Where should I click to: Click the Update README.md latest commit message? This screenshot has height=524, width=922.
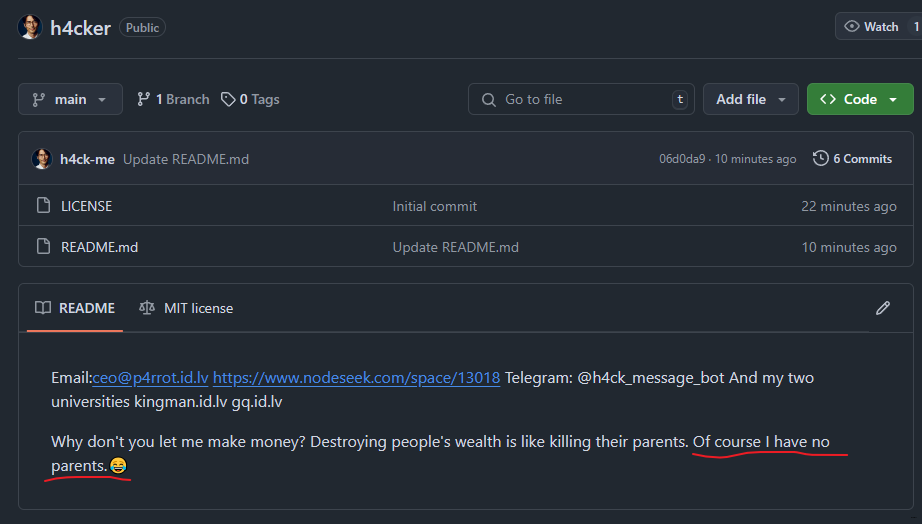[186, 159]
